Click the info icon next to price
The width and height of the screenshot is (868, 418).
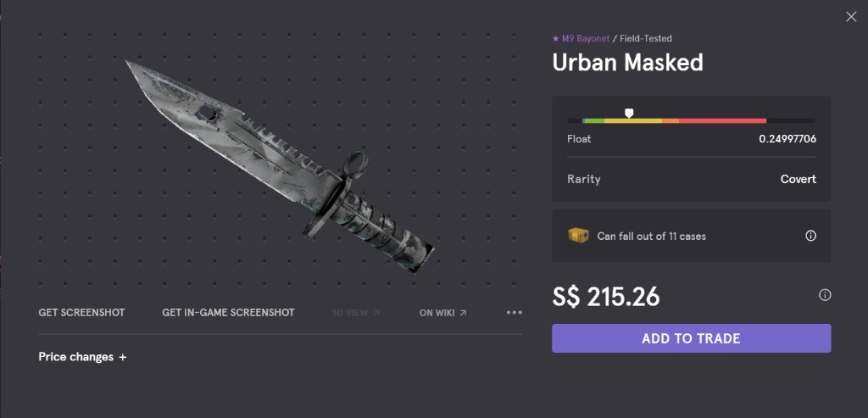click(x=825, y=295)
